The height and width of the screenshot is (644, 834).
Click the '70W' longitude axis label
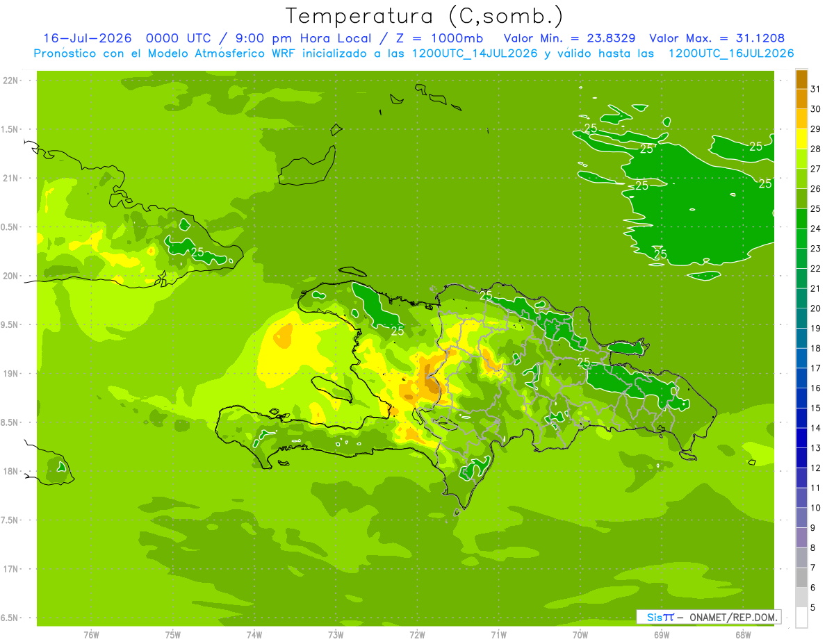pyautogui.click(x=580, y=634)
